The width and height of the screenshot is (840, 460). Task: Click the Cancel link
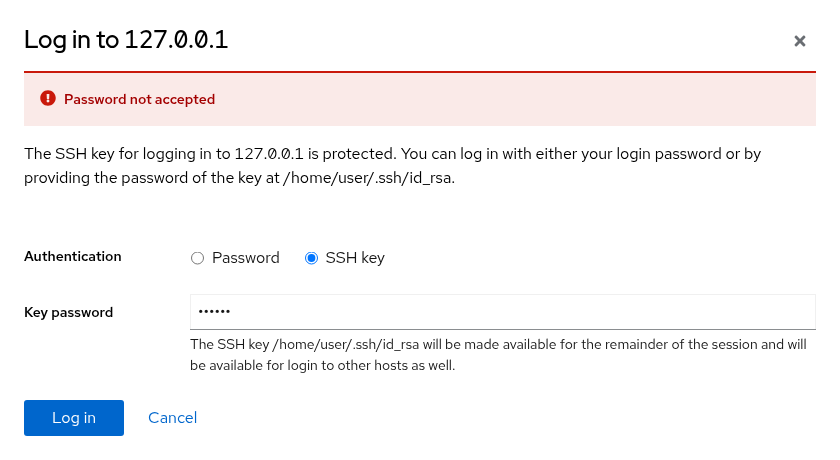tap(172, 418)
